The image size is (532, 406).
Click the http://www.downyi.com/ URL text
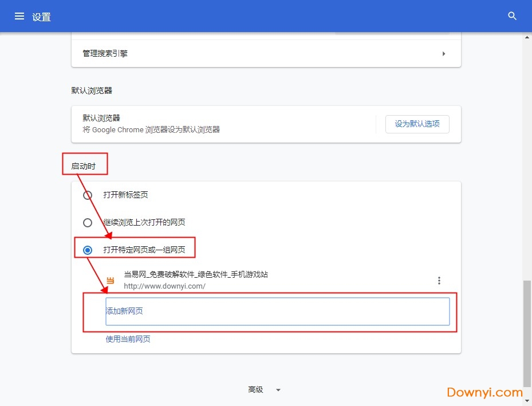click(x=164, y=286)
